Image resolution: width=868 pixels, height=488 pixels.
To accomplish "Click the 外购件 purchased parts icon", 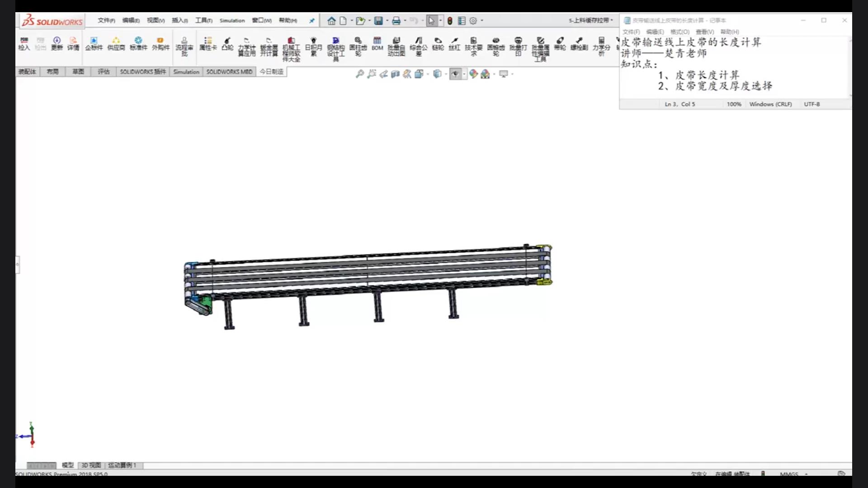I will pyautogui.click(x=160, y=44).
